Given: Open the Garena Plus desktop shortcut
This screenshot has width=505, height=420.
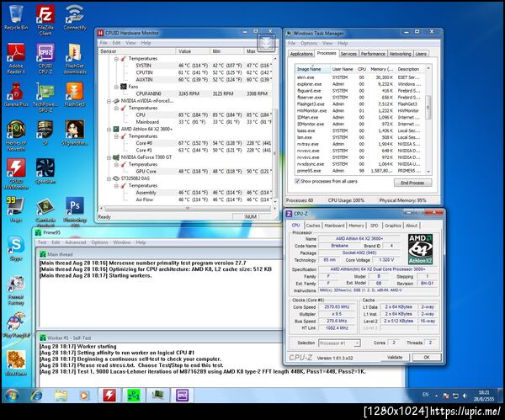Looking at the screenshot, I should 16,94.
